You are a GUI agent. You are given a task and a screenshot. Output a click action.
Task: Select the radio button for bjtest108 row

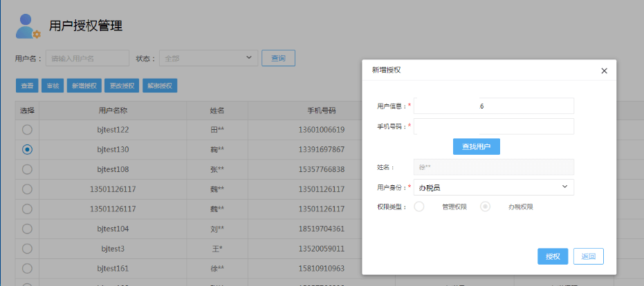pos(27,169)
